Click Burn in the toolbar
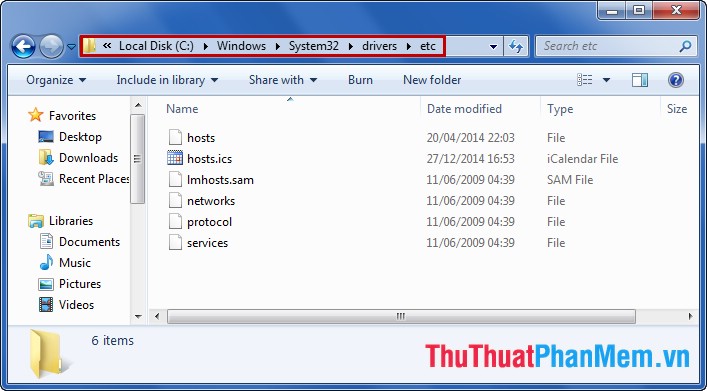This screenshot has height=391, width=707. pos(360,80)
